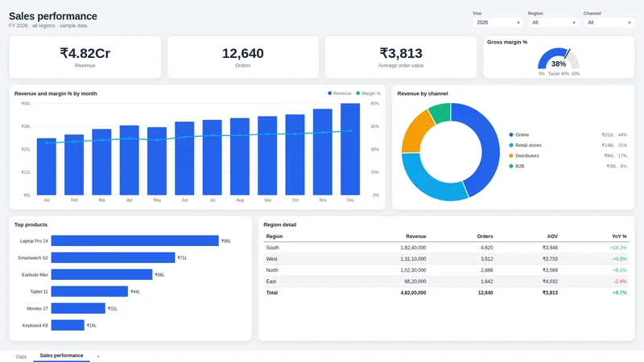Screen dimensions: 644x362
Task: Click the Revenue and margin % by month title
Action: tap(56, 93)
